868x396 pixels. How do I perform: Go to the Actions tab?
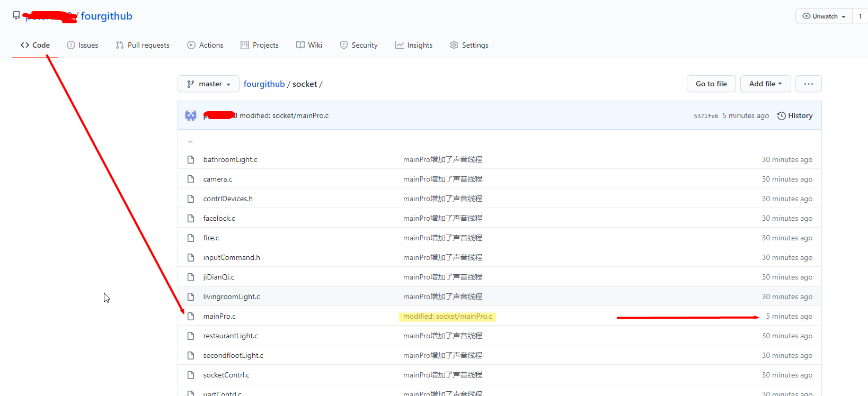point(205,45)
